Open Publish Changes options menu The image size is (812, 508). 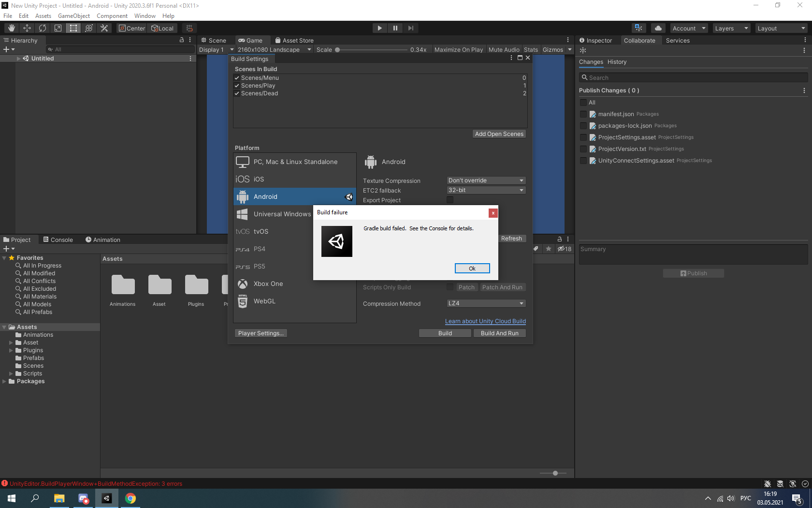point(804,90)
